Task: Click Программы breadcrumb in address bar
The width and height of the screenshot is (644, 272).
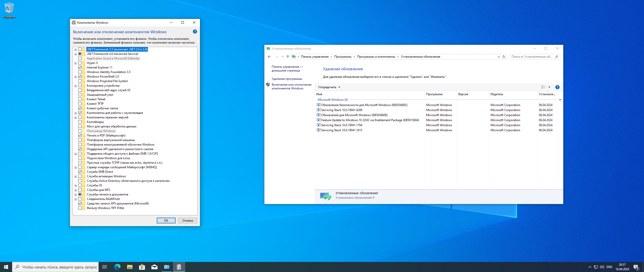Action: (x=343, y=57)
